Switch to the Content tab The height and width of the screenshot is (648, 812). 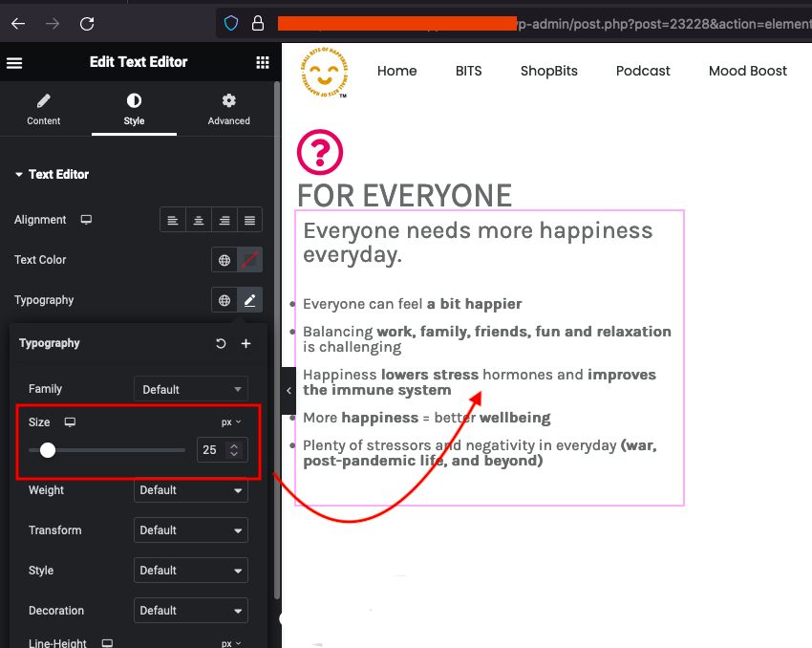pyautogui.click(x=44, y=109)
